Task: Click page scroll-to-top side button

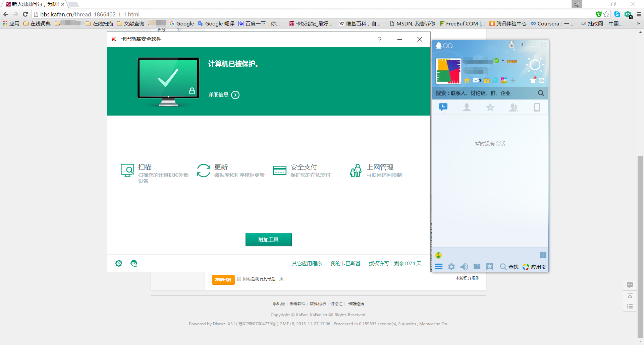Action: (630, 296)
